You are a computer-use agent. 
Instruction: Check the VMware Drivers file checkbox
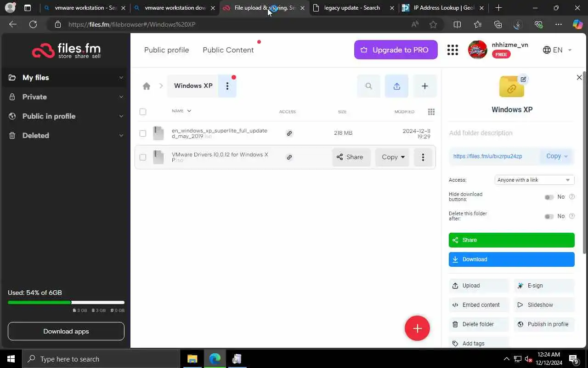pyautogui.click(x=143, y=157)
